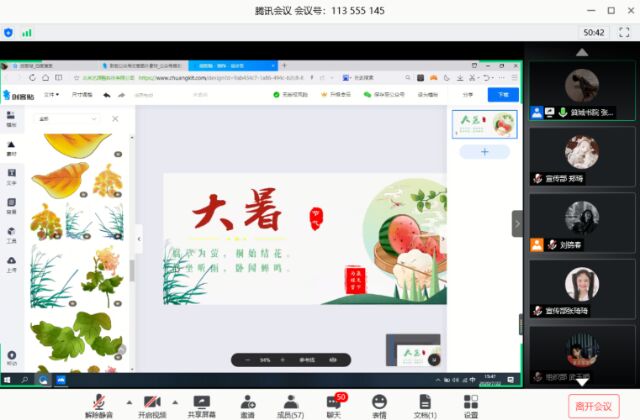The image size is (640, 420).
Task: Click the blue security shield icon
Action: (8, 33)
